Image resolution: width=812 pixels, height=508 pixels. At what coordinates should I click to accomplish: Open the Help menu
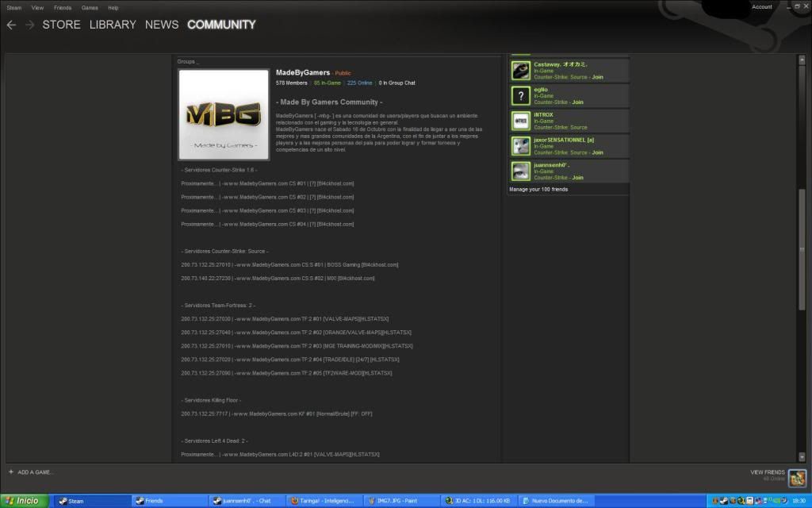[x=113, y=8]
